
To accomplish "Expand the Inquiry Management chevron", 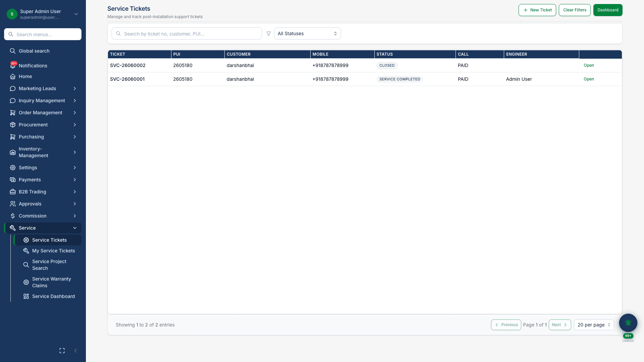I will click(75, 101).
